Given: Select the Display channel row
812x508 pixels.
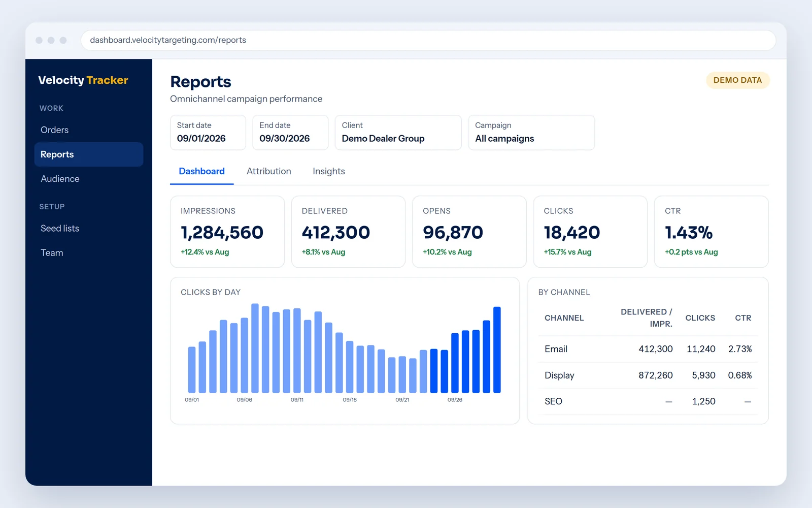Looking at the screenshot, I should point(648,375).
